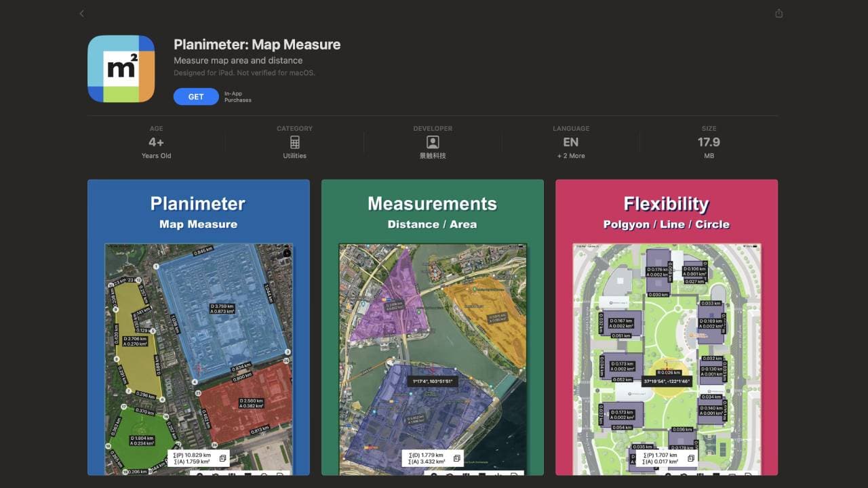The height and width of the screenshot is (488, 868).
Task: Open the share icon at top right
Action: 778,14
